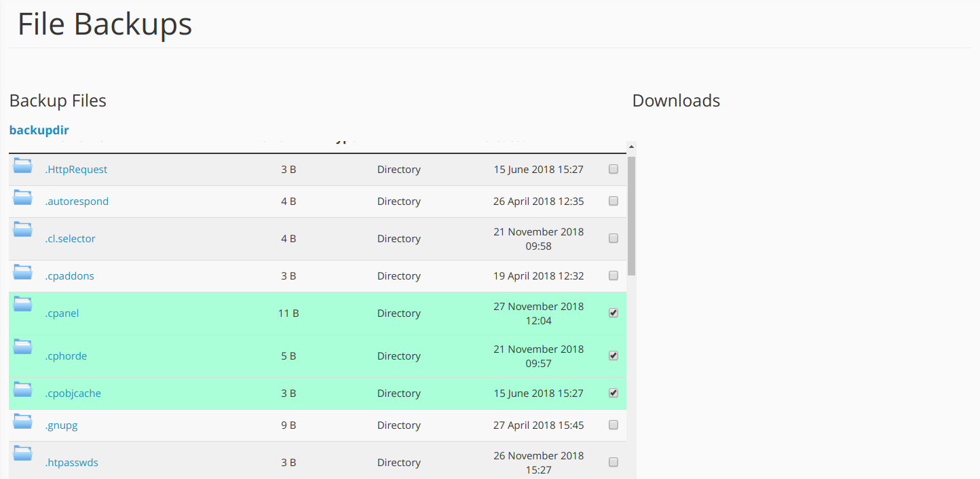980x479 pixels.
Task: Select the checkbox for .htpasswds
Action: pyautogui.click(x=614, y=462)
